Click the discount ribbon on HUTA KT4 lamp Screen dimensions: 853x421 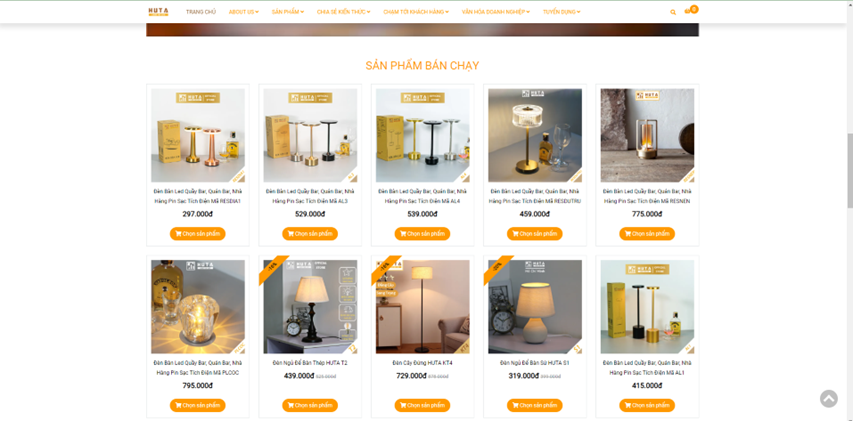pyautogui.click(x=385, y=268)
